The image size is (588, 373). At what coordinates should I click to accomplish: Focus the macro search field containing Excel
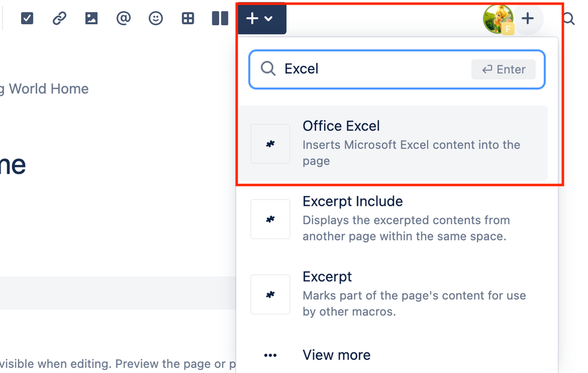click(x=397, y=69)
